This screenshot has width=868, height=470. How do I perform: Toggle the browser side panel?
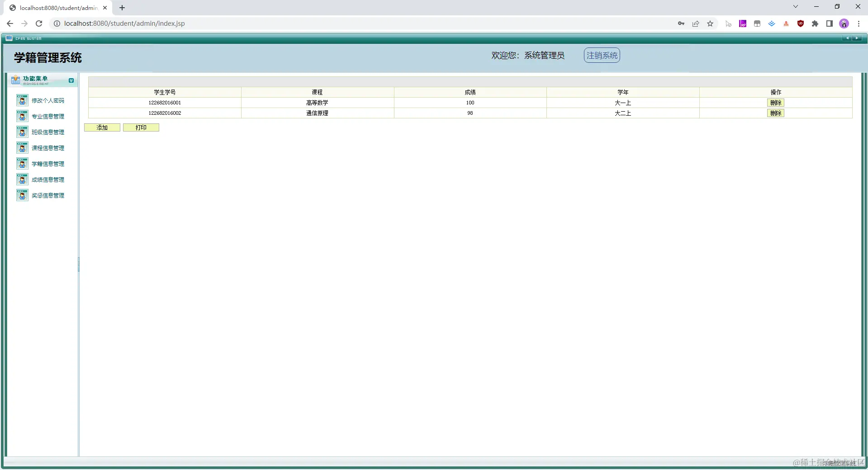click(x=830, y=23)
